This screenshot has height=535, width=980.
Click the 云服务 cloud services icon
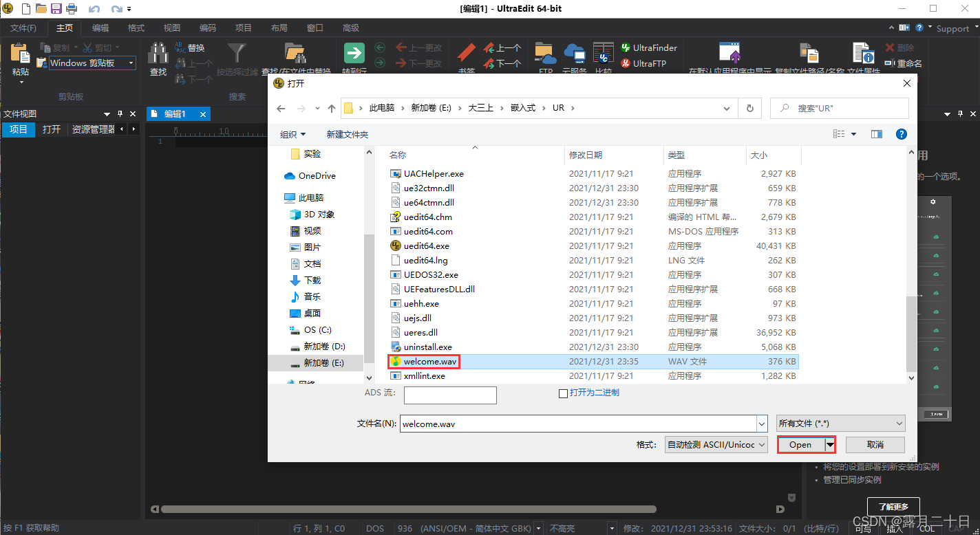[x=575, y=52]
